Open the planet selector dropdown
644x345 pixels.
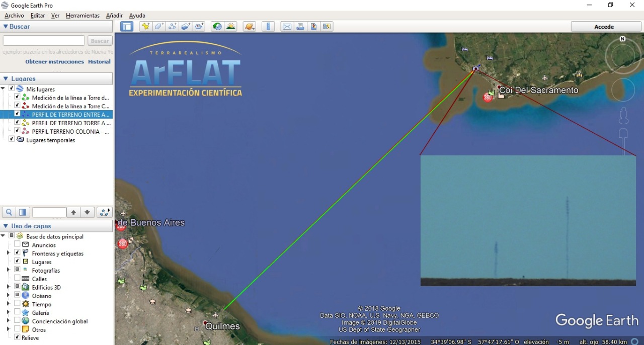coord(250,27)
